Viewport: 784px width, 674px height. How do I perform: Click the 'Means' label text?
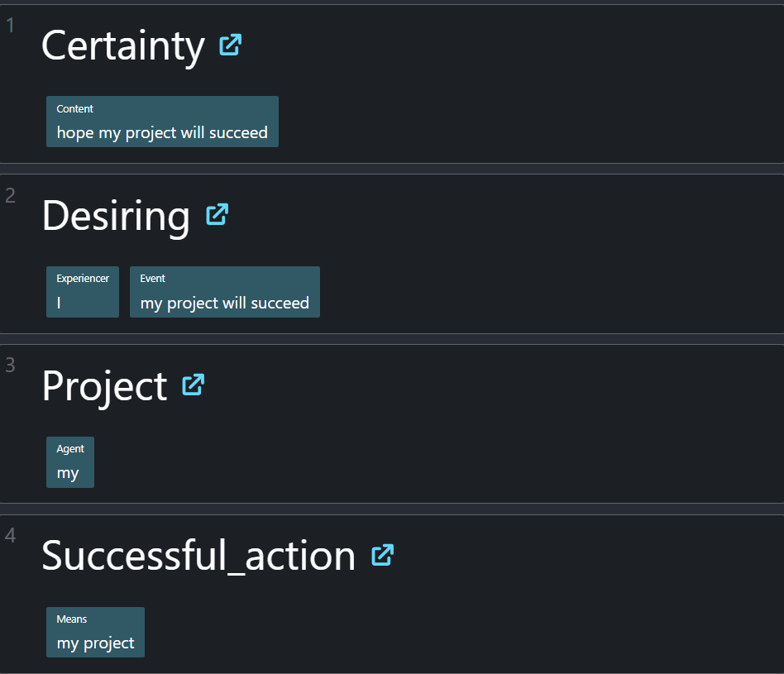71,619
